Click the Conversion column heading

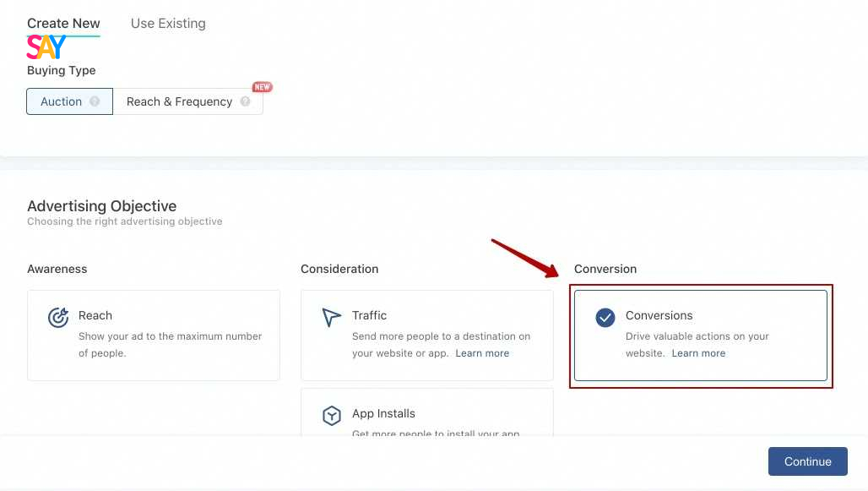605,269
